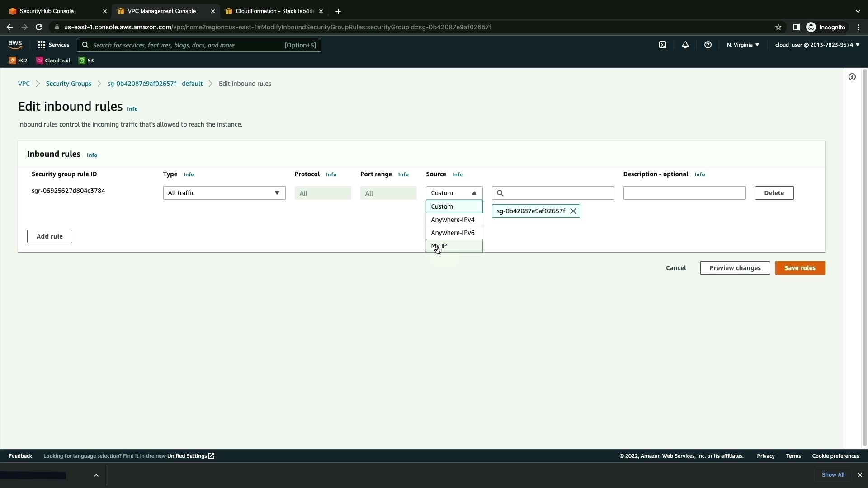The image size is (868, 488).
Task: Click the Security Groups breadcrumb link
Action: pos(69,84)
